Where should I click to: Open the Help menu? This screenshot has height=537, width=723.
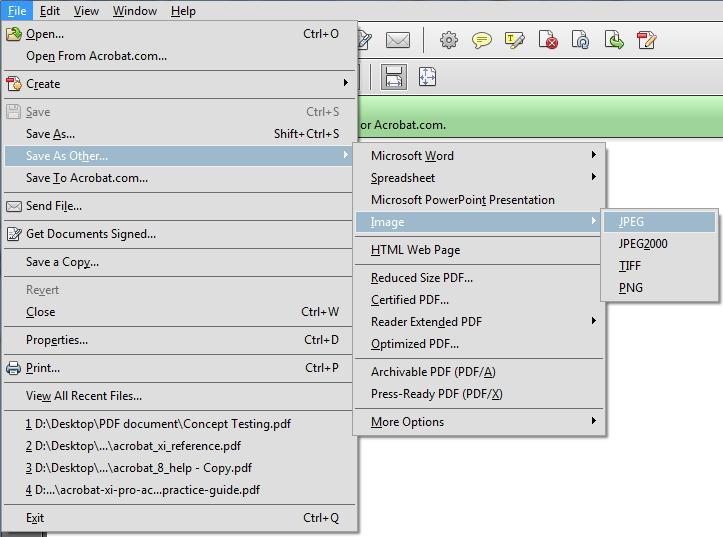[183, 11]
